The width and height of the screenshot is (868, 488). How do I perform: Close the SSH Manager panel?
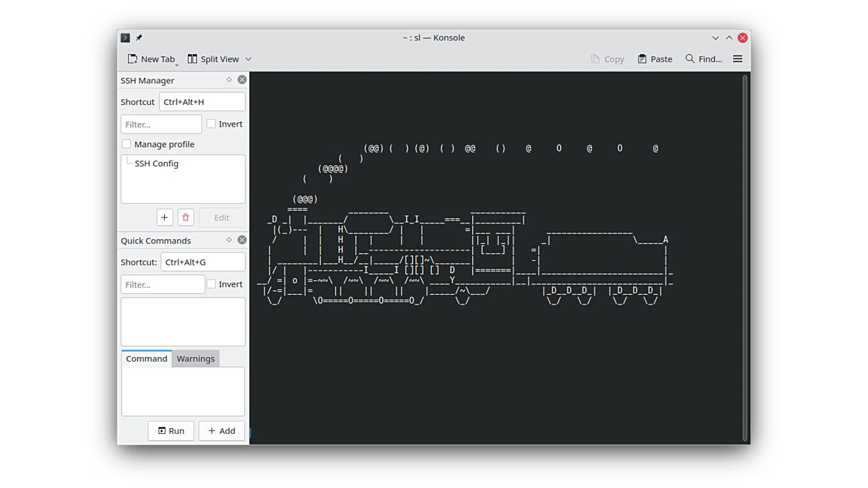point(242,80)
